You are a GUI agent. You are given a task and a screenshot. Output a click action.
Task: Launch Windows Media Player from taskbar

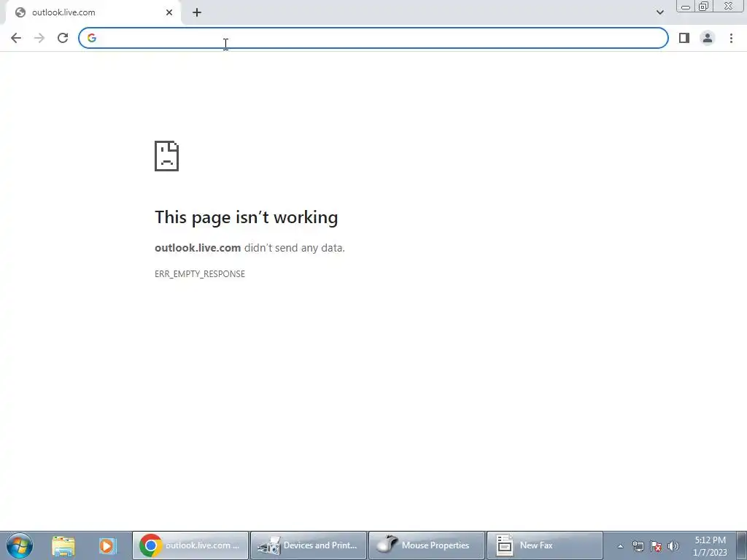108,545
